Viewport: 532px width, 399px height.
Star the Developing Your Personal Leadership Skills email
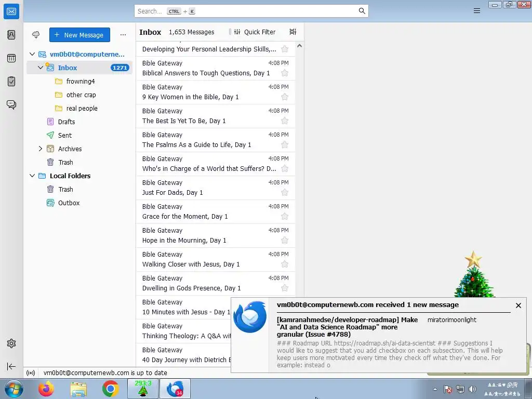tap(285, 49)
